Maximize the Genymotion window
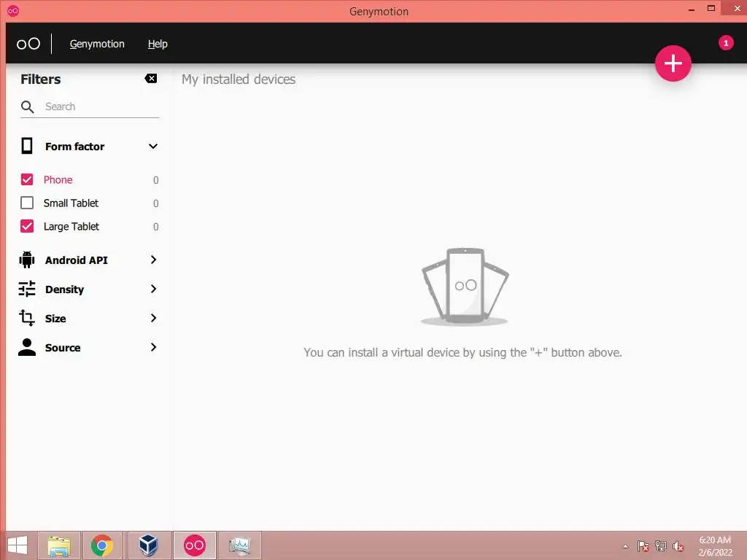 (x=711, y=9)
